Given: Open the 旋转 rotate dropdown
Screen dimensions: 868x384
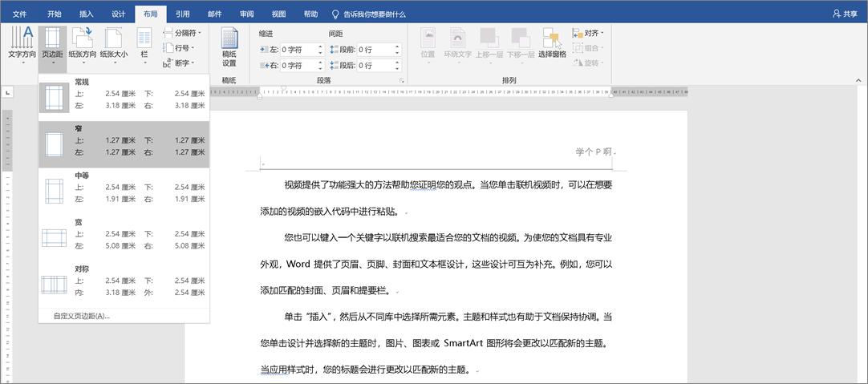Looking at the screenshot, I should [x=589, y=63].
